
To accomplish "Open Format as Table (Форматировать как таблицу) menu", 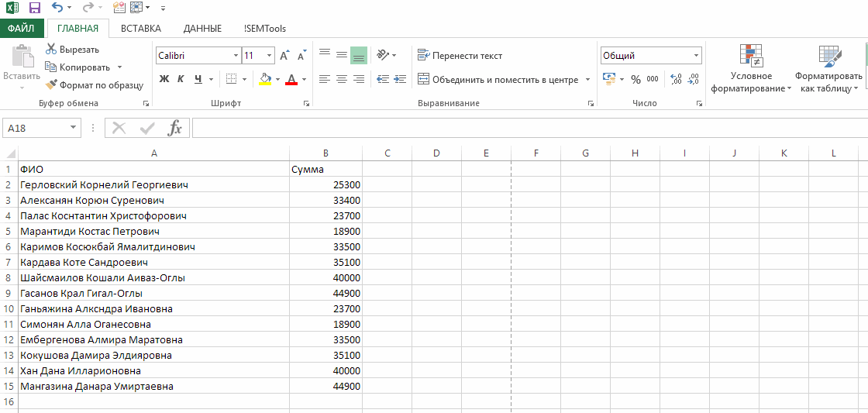I will pyautogui.click(x=828, y=69).
